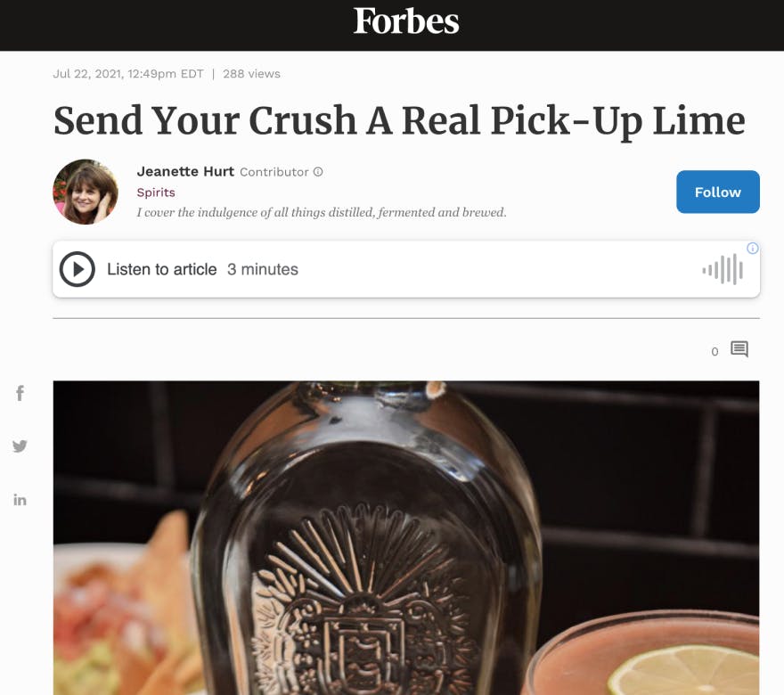Click the Contributor info circle icon

pos(318,172)
